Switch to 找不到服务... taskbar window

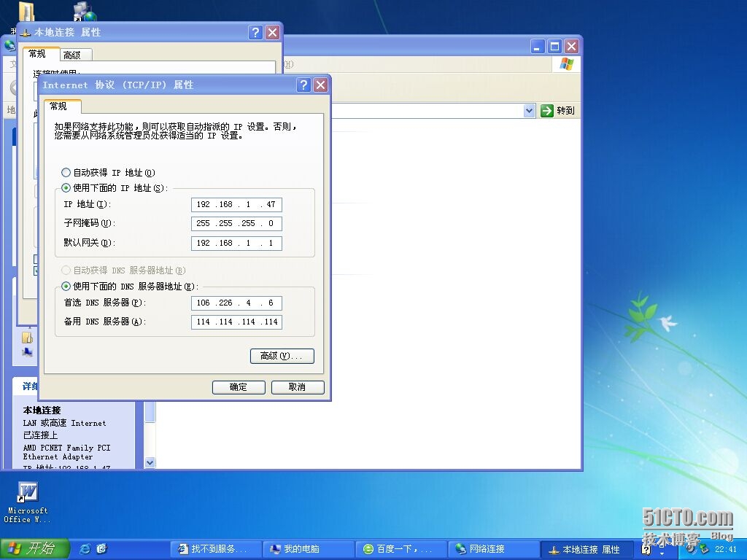(216, 549)
